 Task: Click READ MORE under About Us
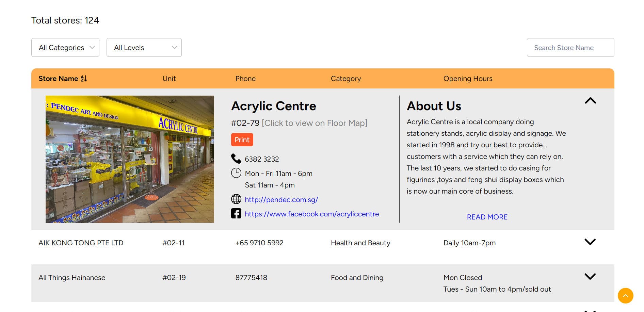click(487, 217)
